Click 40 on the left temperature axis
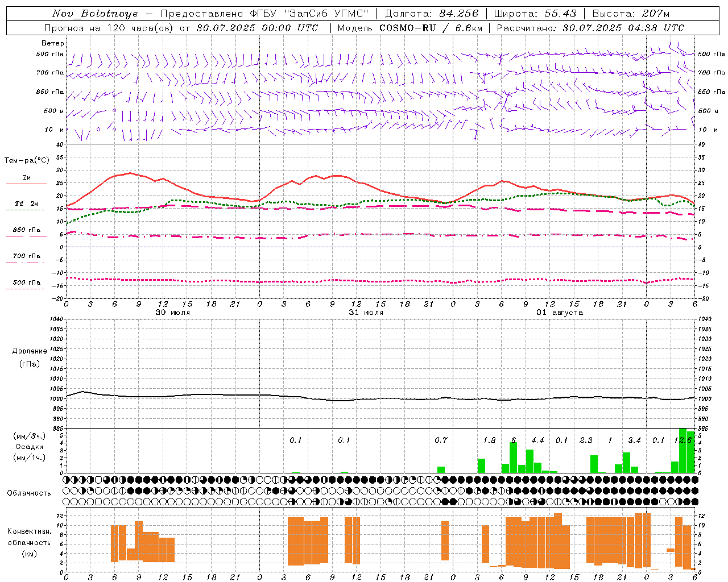Image resolution: width=728 pixels, height=582 pixels. click(59, 144)
